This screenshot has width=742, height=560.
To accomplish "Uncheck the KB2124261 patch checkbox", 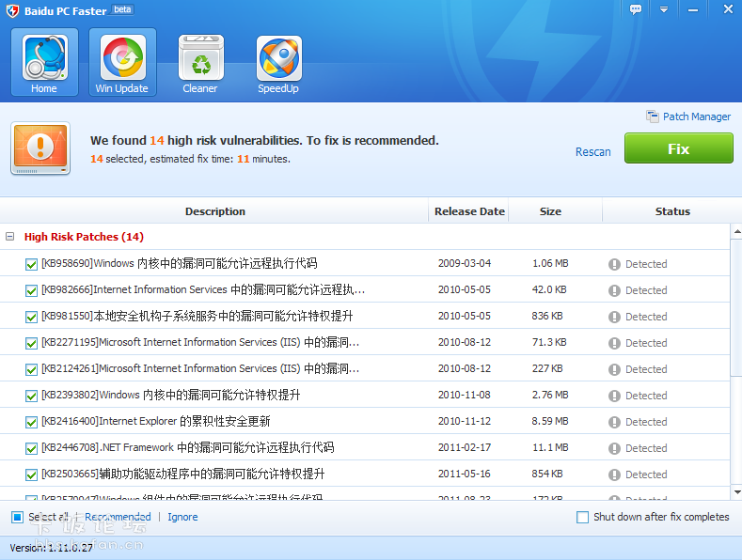I will click(x=31, y=369).
